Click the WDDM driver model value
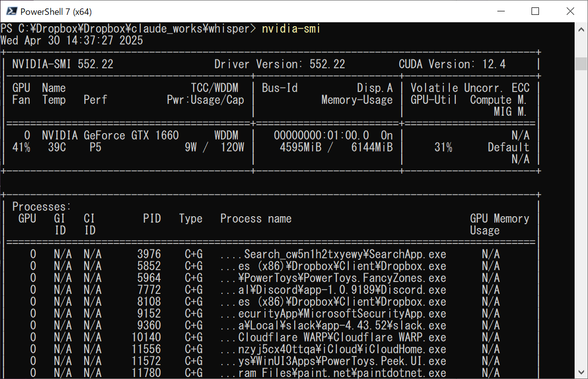The height and width of the screenshot is (379, 588). 226,135
